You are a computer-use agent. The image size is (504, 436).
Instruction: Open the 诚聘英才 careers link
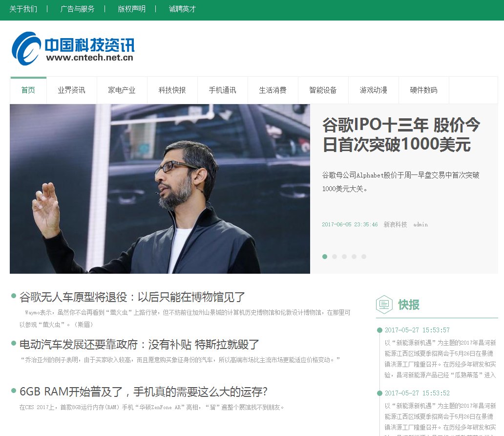click(182, 9)
